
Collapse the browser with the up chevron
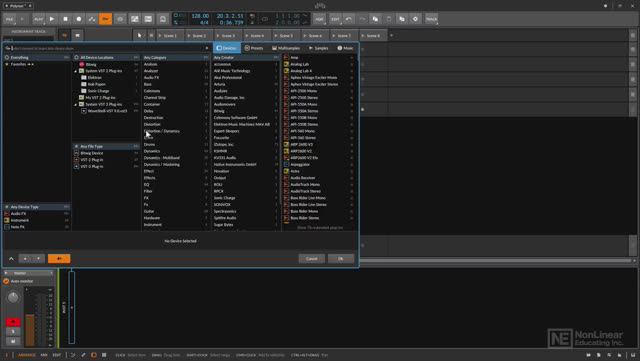[x=11, y=258]
